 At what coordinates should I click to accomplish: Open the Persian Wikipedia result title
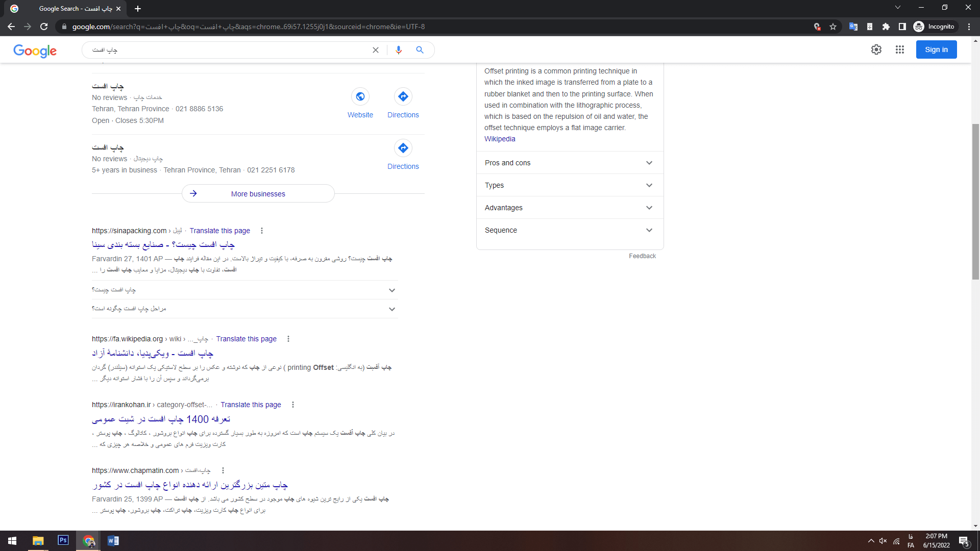point(152,353)
